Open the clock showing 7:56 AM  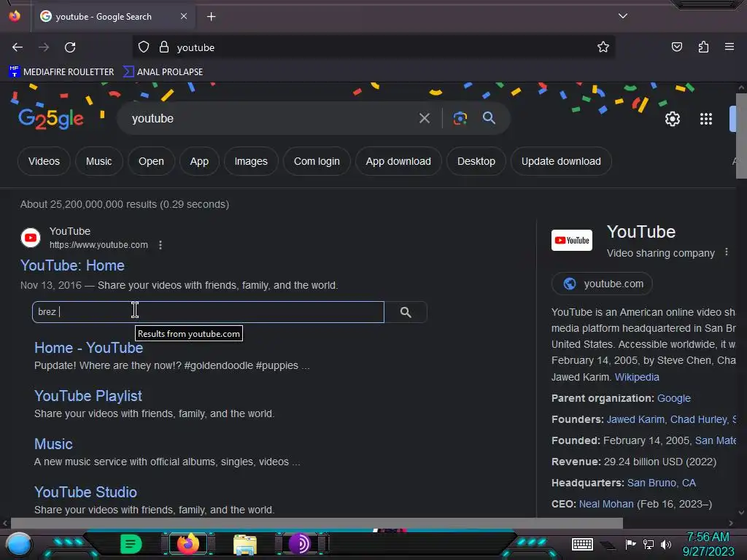click(x=708, y=544)
